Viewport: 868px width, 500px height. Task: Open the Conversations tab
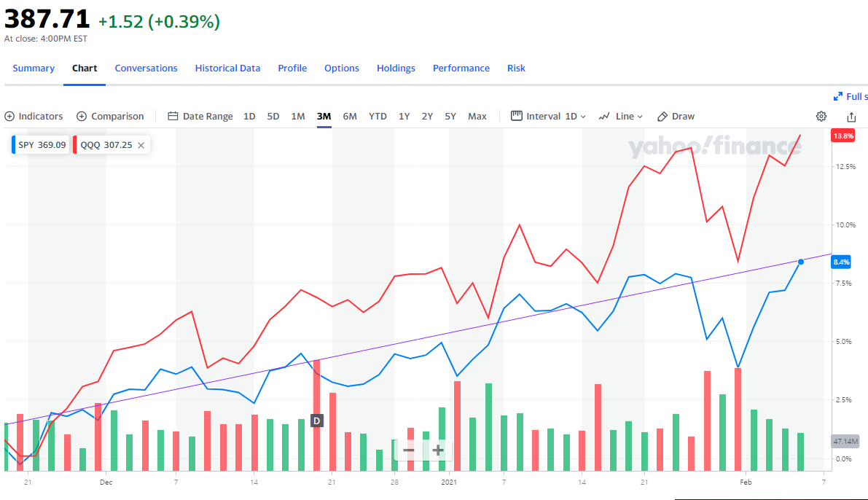coord(146,68)
